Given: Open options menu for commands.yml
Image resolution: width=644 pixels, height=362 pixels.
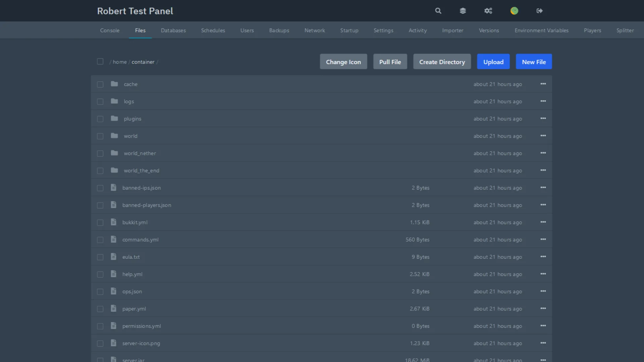Looking at the screenshot, I should pyautogui.click(x=543, y=239).
